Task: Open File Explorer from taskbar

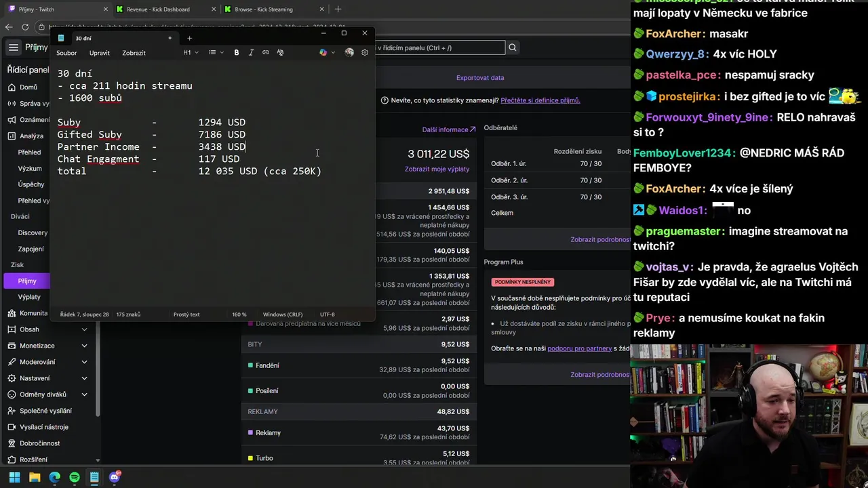Action: (35, 477)
